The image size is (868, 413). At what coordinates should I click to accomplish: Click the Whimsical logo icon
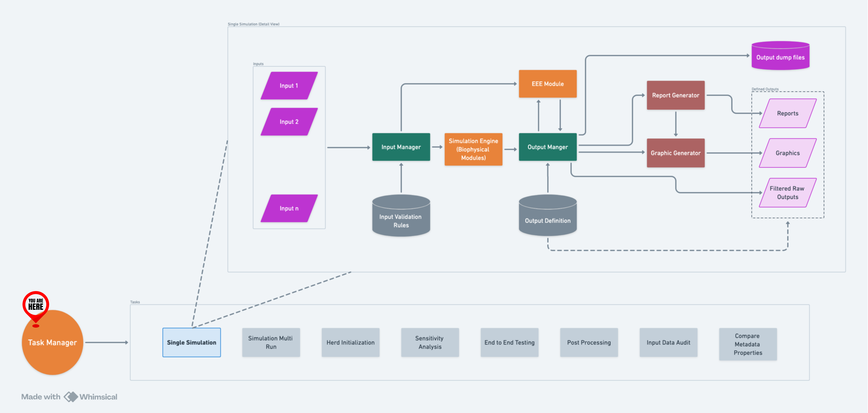point(71,397)
